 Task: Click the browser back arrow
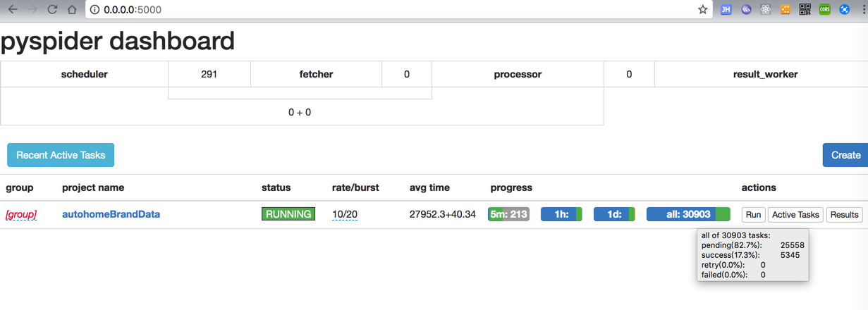13,10
